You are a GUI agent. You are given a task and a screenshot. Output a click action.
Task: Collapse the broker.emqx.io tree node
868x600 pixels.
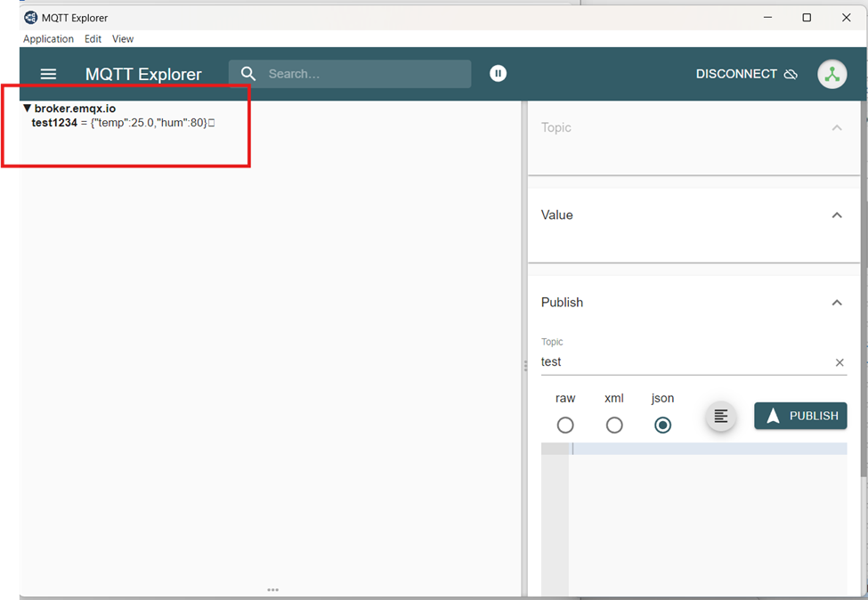click(x=27, y=109)
